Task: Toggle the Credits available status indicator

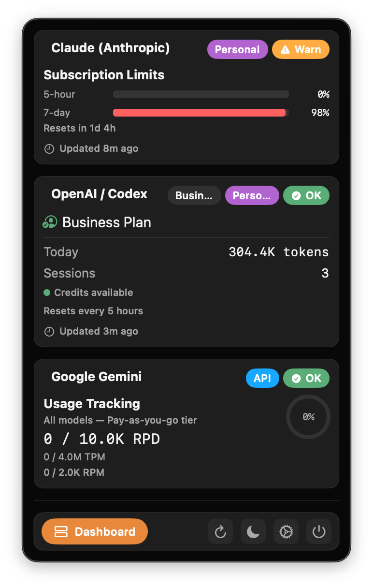Action: pos(48,293)
